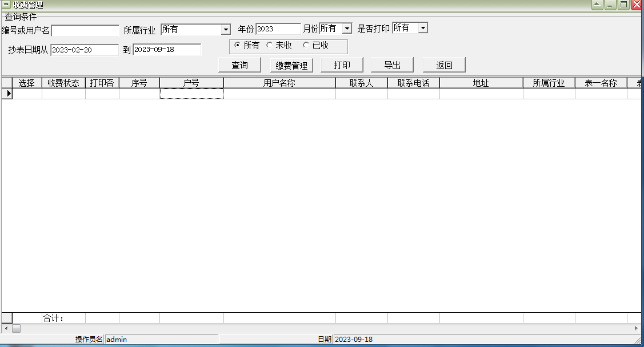Click the 抄表日期从 start date field

tap(84, 50)
